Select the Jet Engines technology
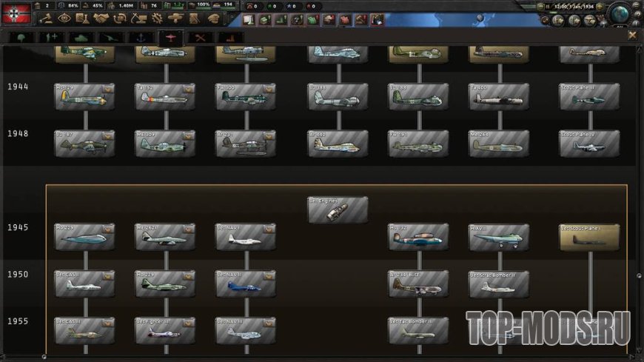644x362 pixels. click(338, 210)
